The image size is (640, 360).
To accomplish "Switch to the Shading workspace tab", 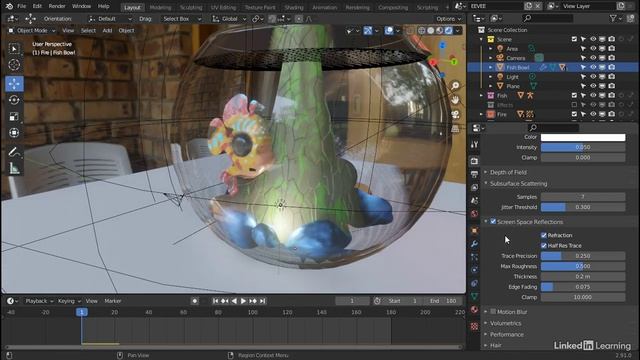I will [x=294, y=7].
